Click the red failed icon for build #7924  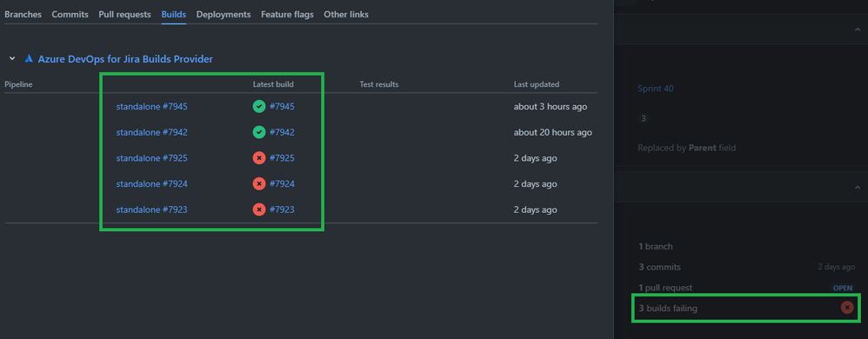click(259, 183)
